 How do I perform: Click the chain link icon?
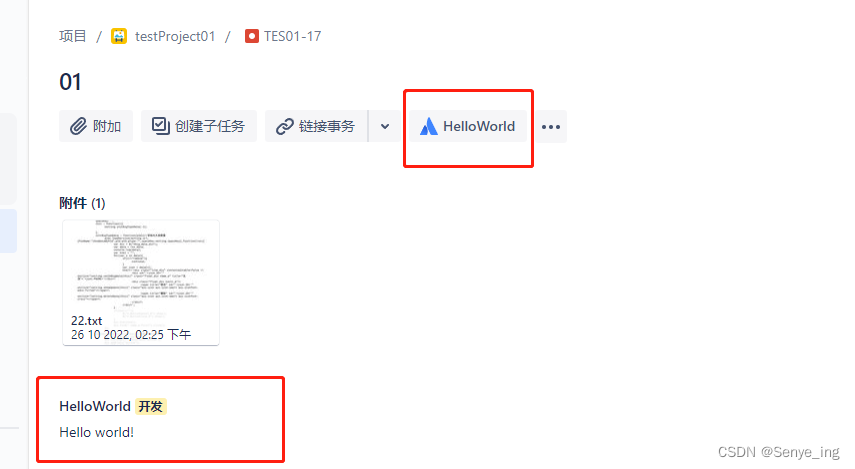[x=285, y=126]
